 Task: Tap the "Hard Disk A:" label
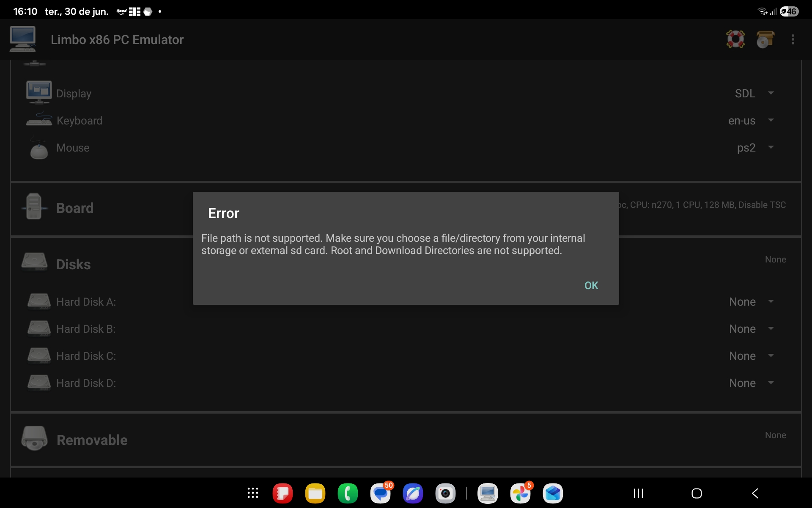point(86,302)
